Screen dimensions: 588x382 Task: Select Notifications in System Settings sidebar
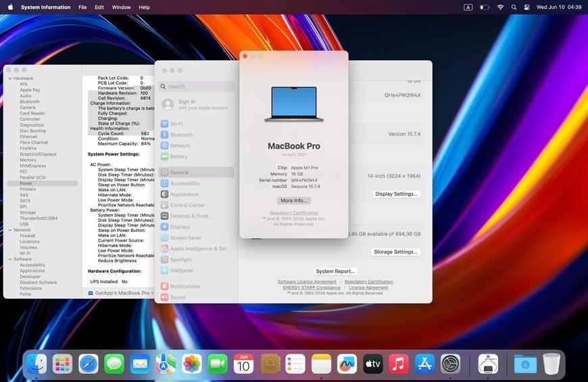(x=196, y=286)
